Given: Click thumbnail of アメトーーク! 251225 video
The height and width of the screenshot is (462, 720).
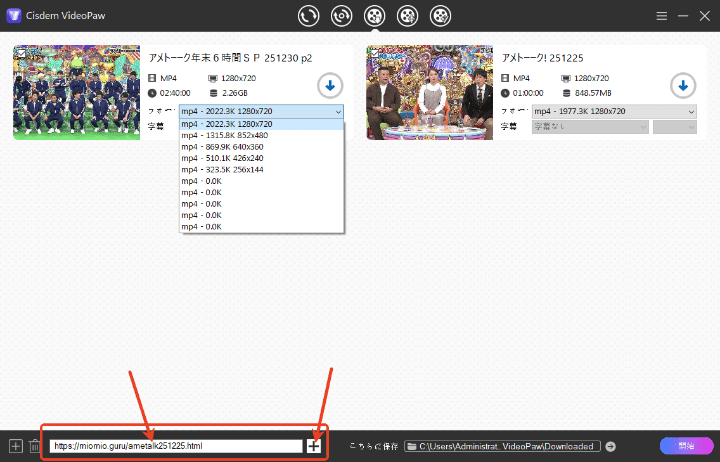Looking at the screenshot, I should (429, 92).
